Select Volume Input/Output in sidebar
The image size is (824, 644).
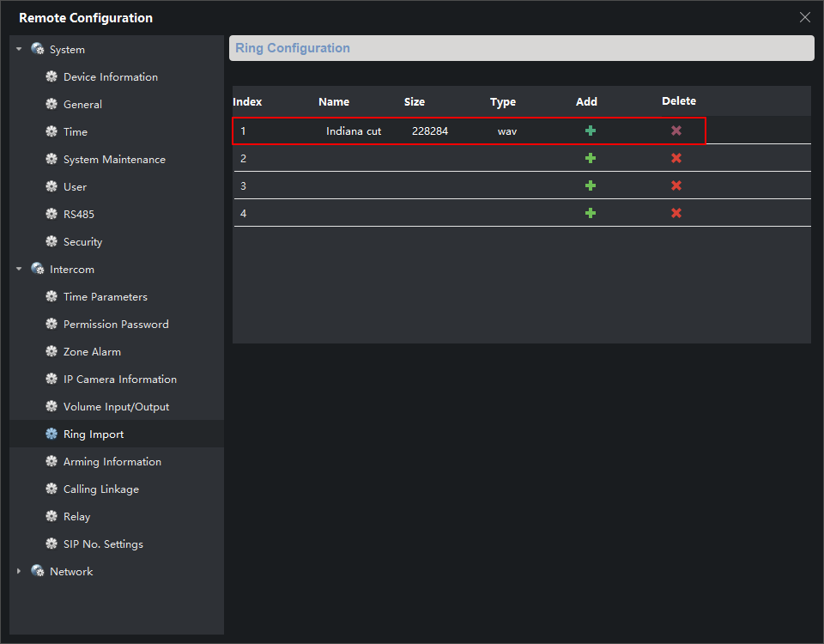(x=116, y=407)
